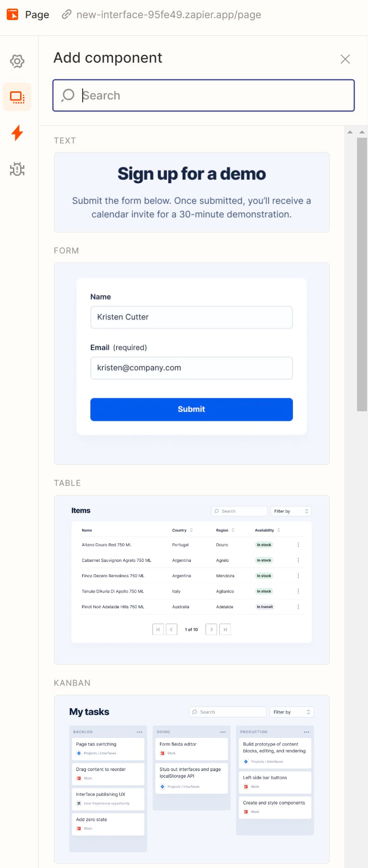Select the Text component preview card
This screenshot has height=868, width=368.
pos(192,192)
